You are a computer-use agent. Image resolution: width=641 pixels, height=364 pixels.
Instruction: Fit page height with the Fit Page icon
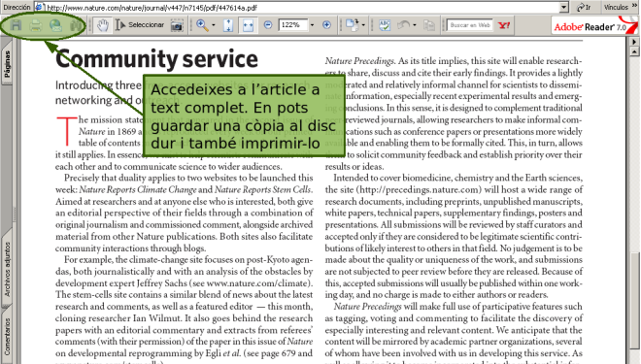click(228, 25)
